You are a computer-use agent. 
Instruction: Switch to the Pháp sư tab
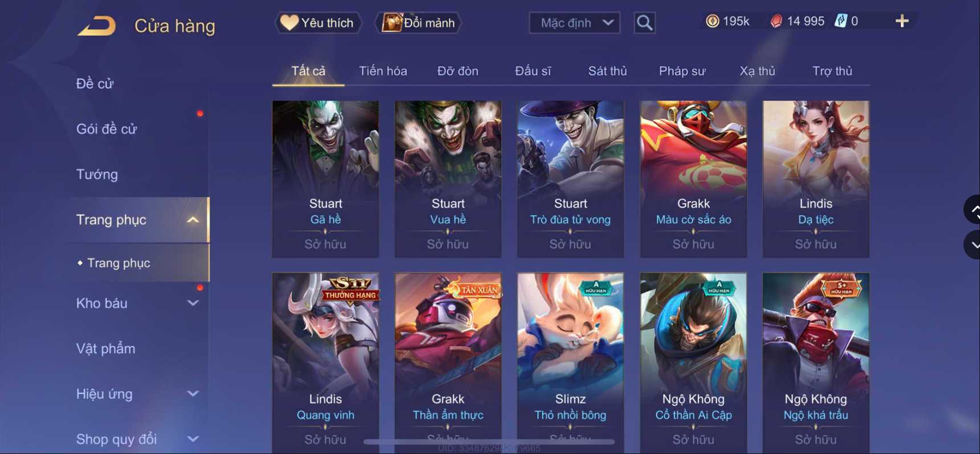(x=682, y=71)
